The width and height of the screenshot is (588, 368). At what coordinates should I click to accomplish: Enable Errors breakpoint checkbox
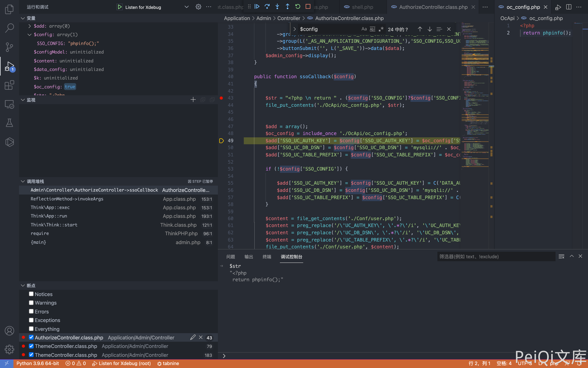pos(31,311)
